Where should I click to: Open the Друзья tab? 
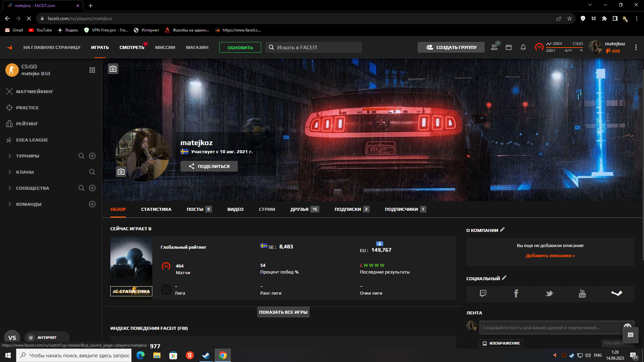pyautogui.click(x=299, y=209)
